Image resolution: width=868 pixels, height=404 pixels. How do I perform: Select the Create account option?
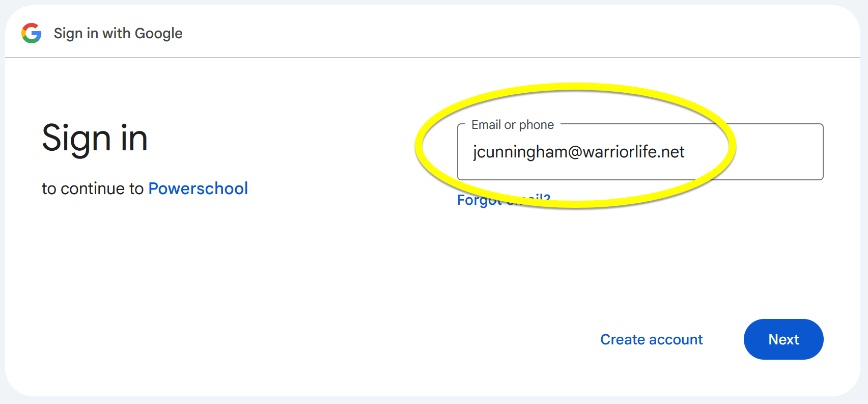click(x=651, y=339)
